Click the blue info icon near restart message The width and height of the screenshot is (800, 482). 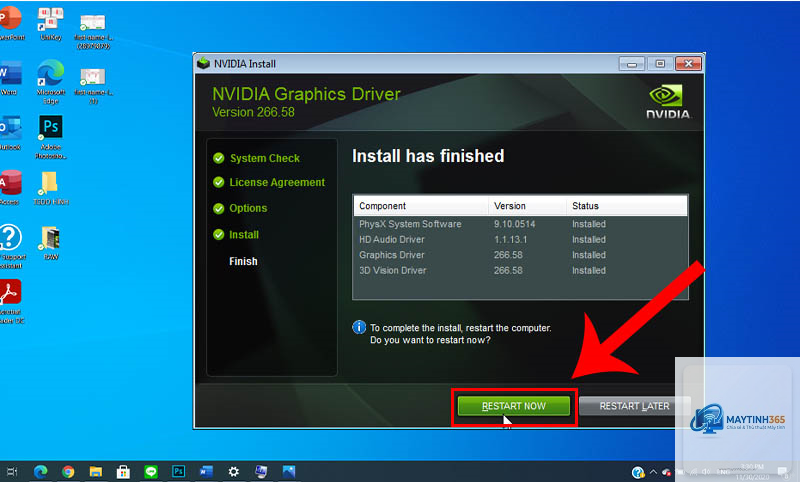pyautogui.click(x=359, y=327)
